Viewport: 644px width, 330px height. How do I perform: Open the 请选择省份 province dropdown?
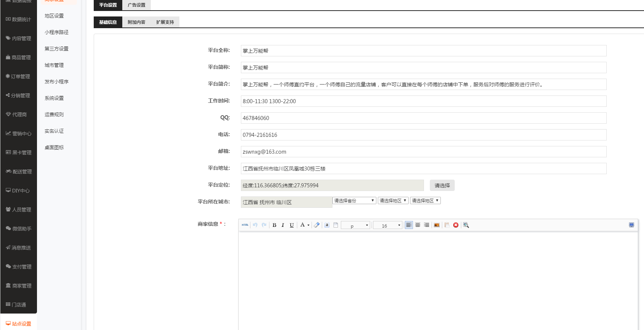(354, 200)
